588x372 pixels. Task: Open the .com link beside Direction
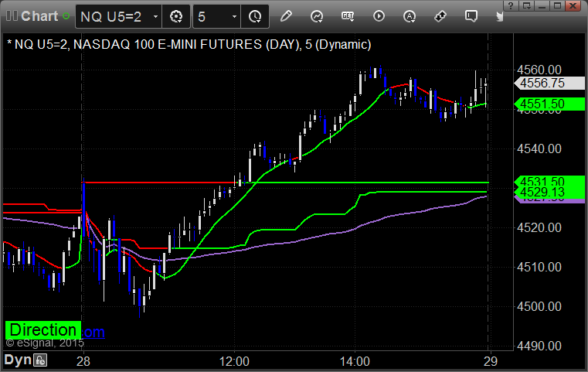pyautogui.click(x=93, y=332)
